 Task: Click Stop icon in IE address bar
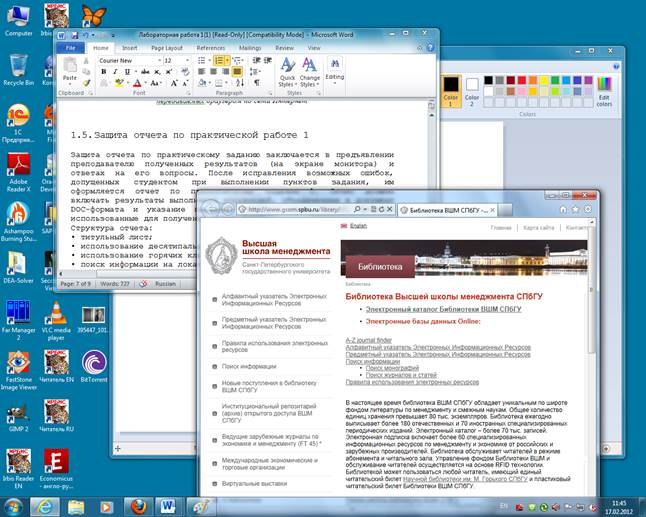(x=389, y=209)
